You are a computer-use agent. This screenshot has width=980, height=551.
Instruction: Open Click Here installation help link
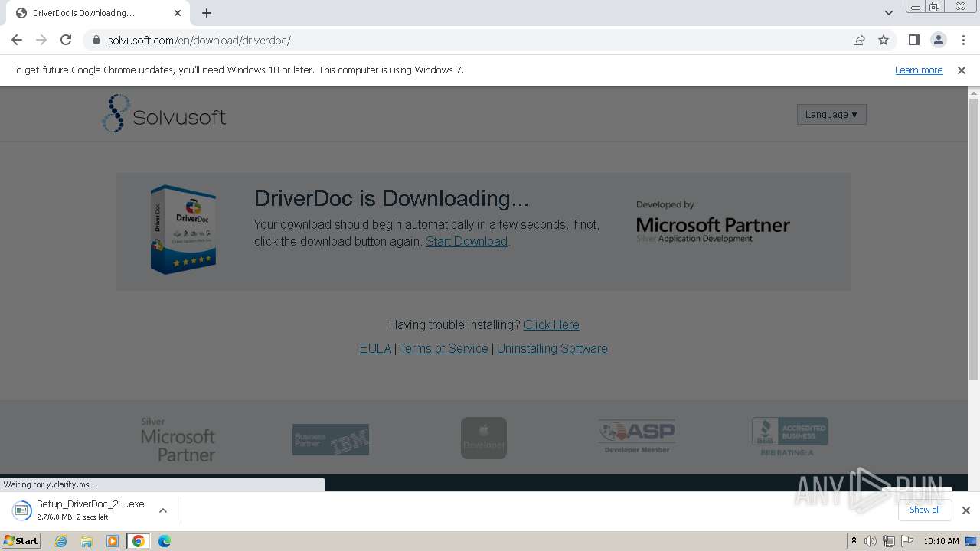coord(551,324)
